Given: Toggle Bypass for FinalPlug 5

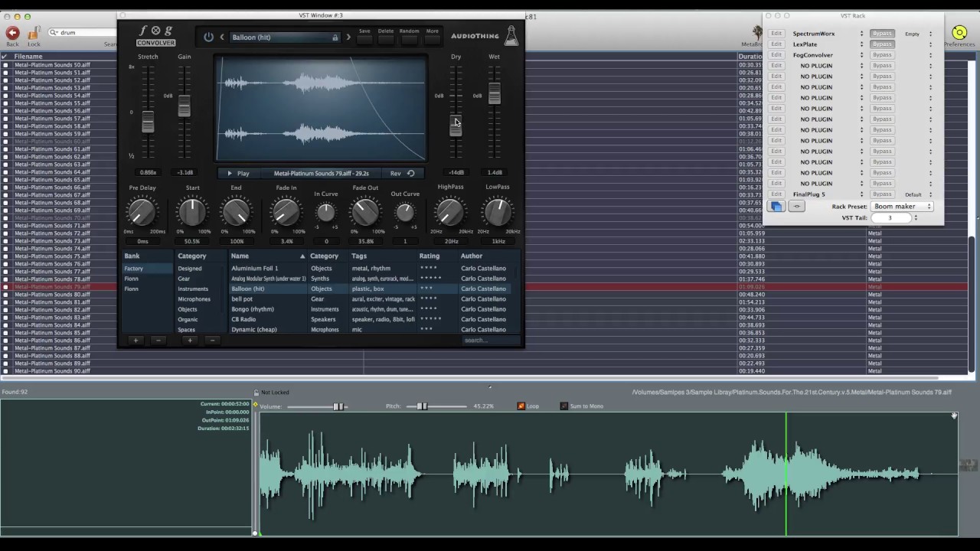Looking at the screenshot, I should (882, 194).
